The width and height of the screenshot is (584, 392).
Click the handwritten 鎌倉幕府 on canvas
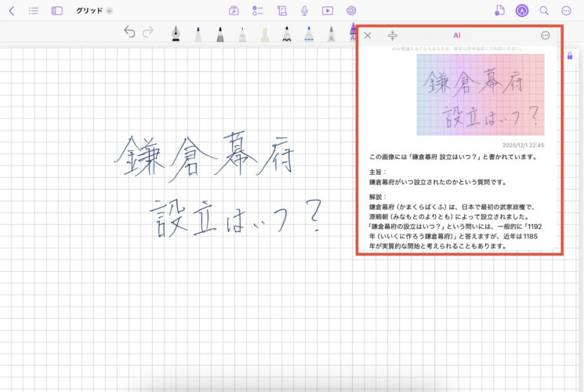coord(204,157)
